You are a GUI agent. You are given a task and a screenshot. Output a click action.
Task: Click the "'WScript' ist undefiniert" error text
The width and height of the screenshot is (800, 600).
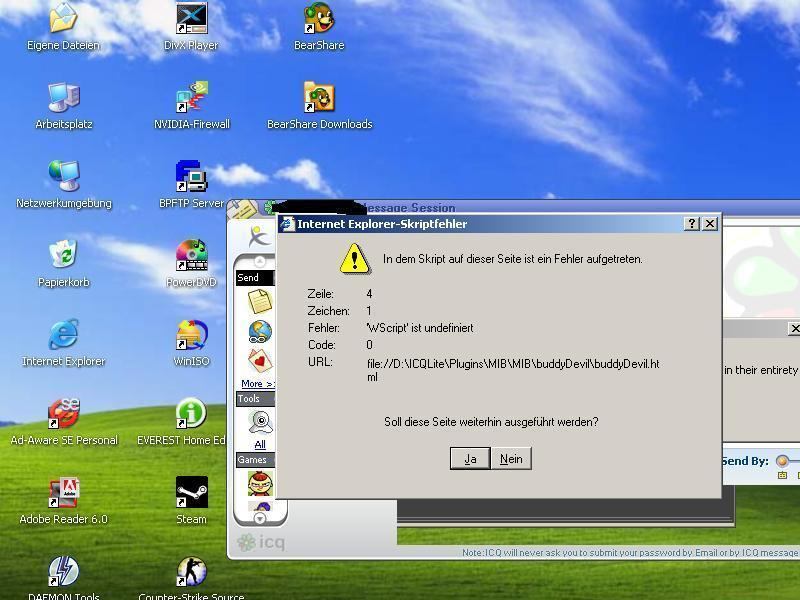point(420,328)
